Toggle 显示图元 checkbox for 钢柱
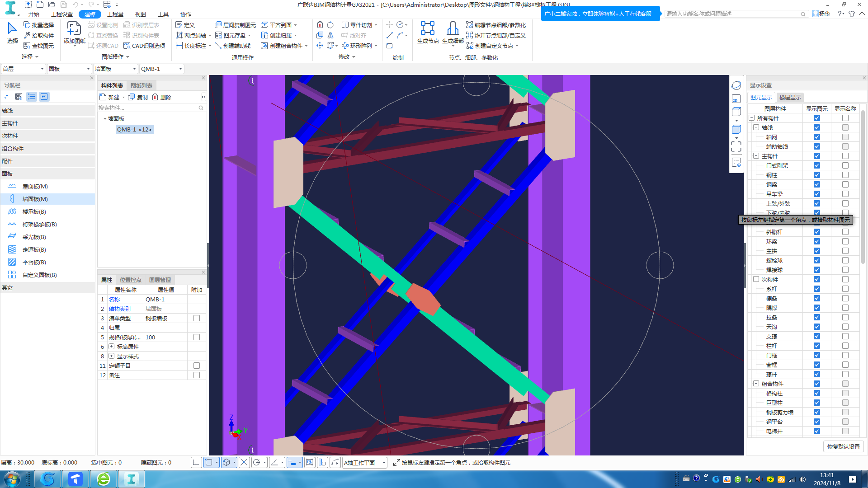 (816, 175)
